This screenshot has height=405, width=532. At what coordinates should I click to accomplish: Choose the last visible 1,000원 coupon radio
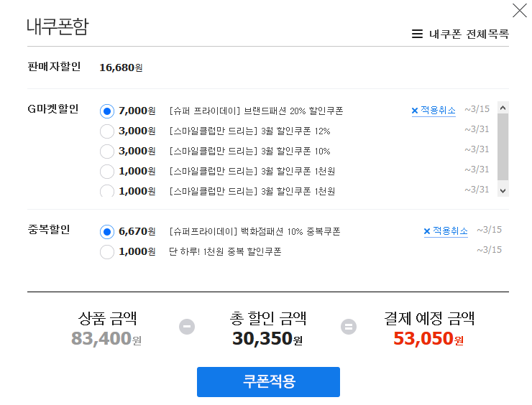[107, 191]
